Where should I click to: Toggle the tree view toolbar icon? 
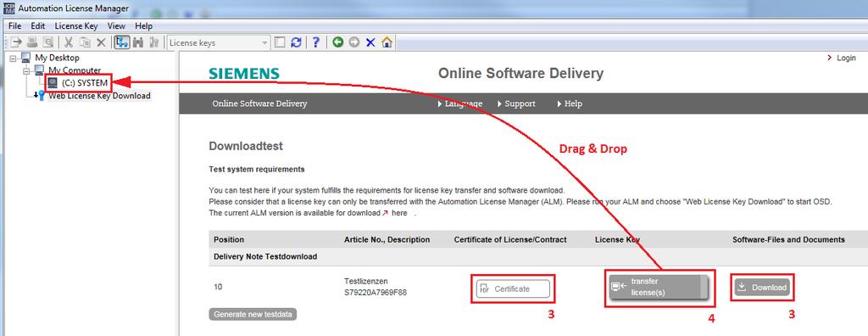pos(122,42)
